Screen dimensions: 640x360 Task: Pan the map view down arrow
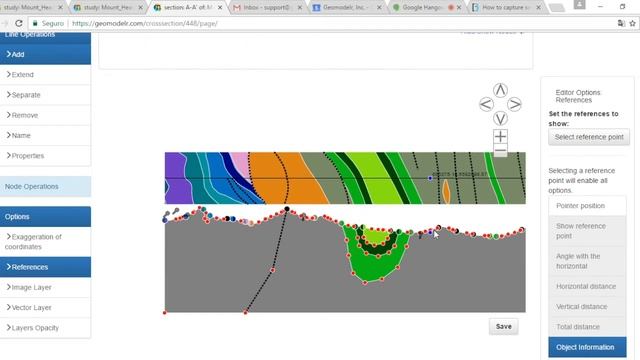[x=500, y=119]
